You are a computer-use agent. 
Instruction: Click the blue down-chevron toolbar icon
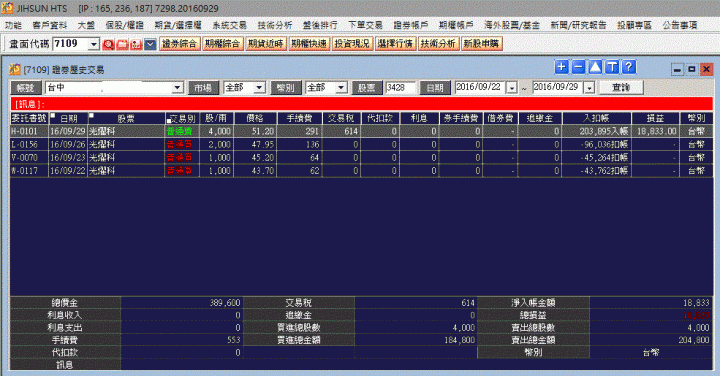150,44
